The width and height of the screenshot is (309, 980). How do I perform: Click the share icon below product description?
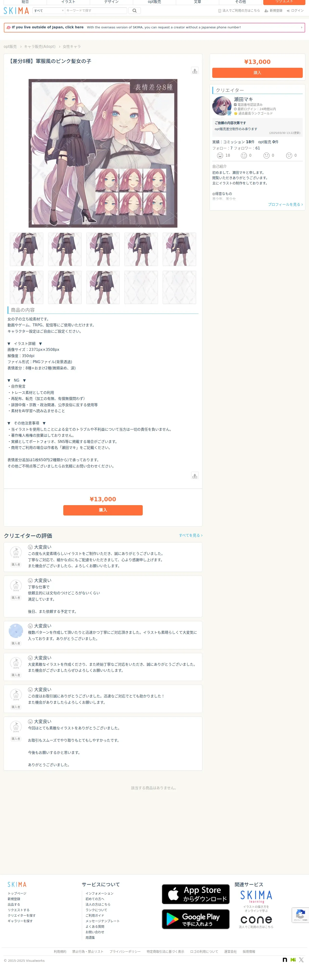(195, 476)
